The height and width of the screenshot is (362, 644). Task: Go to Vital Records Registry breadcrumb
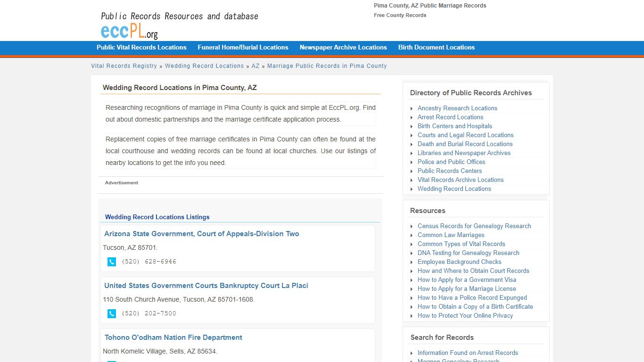pos(124,66)
